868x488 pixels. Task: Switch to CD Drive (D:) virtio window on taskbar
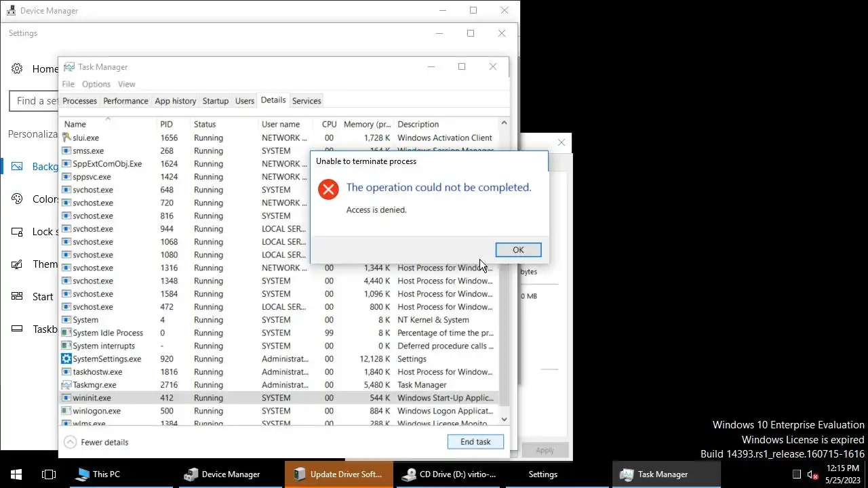449,474
